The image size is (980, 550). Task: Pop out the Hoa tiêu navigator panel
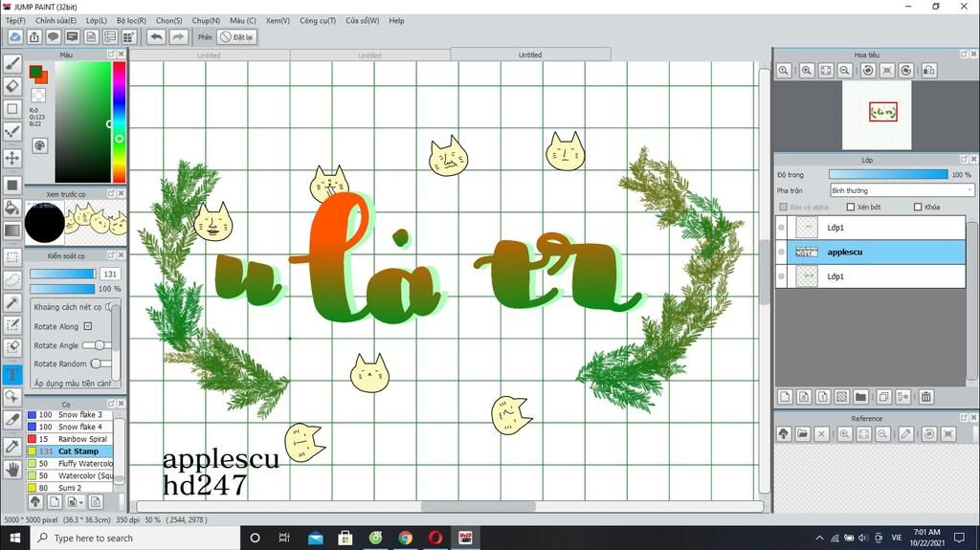(x=963, y=55)
